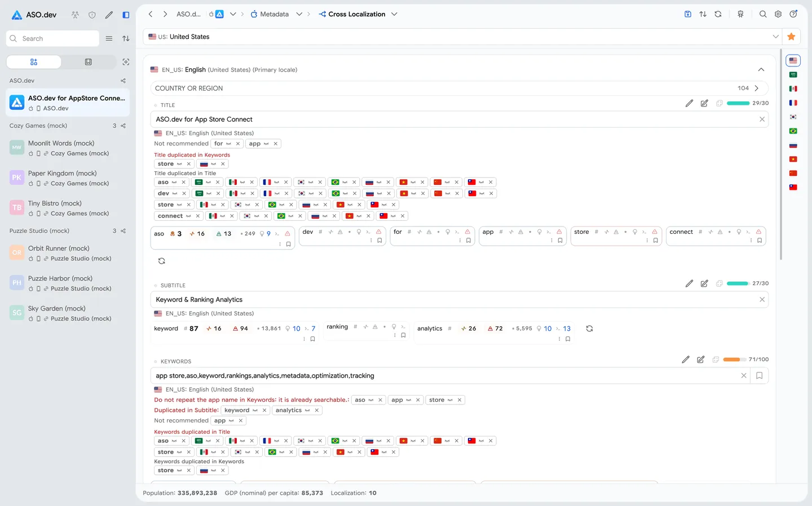Refresh data with the top toolbar sync icon
Image resolution: width=812 pixels, height=506 pixels.
coord(718,14)
